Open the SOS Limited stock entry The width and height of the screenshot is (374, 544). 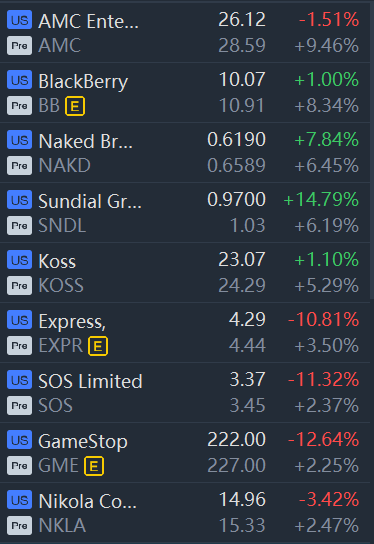[185, 393]
